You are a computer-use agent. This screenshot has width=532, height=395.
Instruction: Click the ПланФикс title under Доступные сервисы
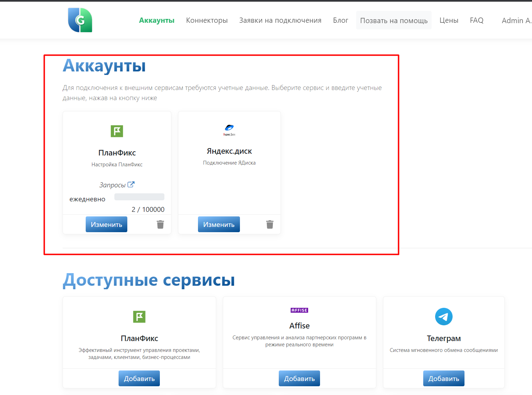139,338
